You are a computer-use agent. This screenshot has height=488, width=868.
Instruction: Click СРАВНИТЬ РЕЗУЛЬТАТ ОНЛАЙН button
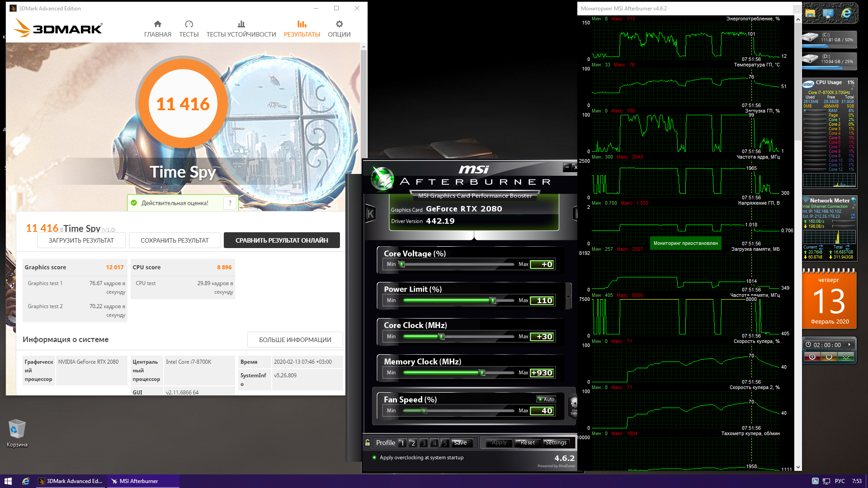click(282, 240)
